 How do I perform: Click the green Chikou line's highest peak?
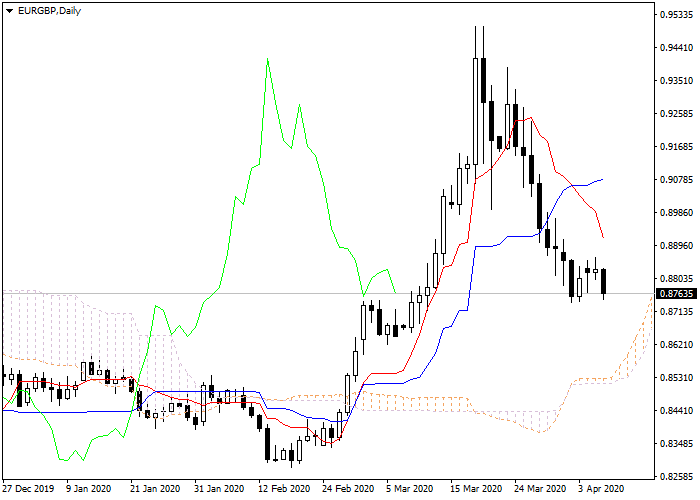(x=267, y=59)
